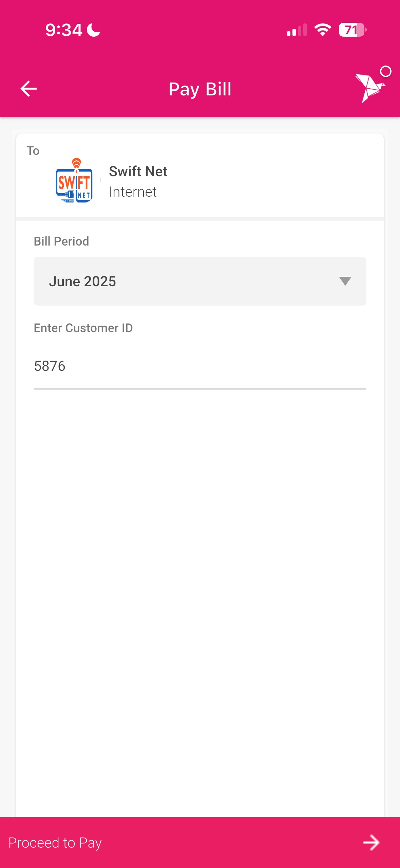Tap the back arrow in header
Viewport: 400px width, 868px height.
click(x=28, y=89)
